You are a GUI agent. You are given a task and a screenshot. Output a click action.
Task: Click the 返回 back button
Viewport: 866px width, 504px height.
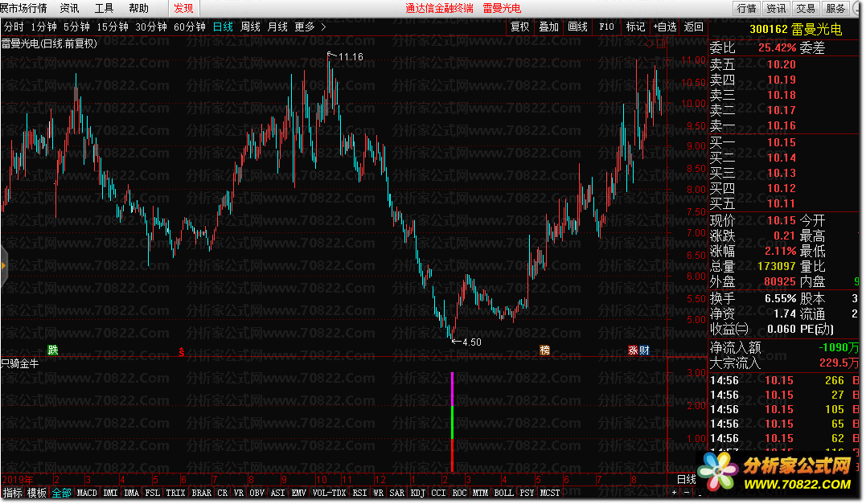point(693,27)
